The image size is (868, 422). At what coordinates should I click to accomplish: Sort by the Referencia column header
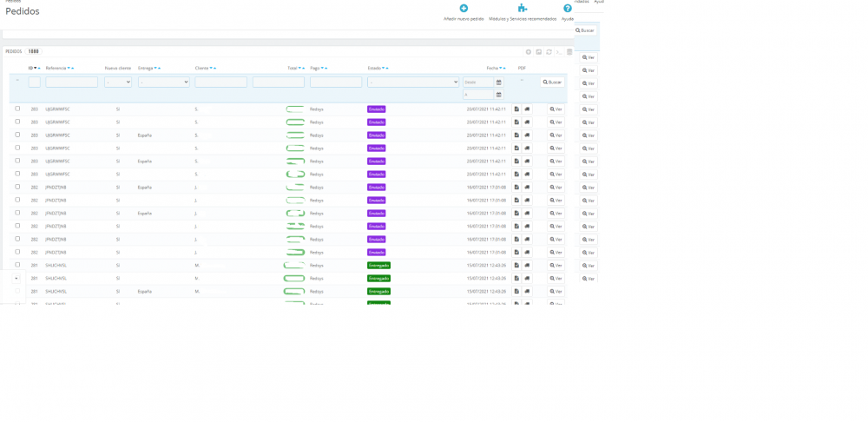(56, 68)
